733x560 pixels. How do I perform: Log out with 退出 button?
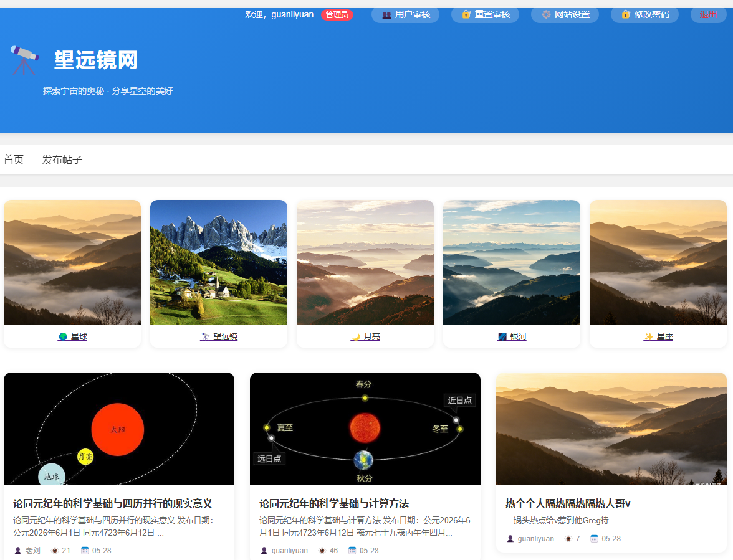click(708, 14)
